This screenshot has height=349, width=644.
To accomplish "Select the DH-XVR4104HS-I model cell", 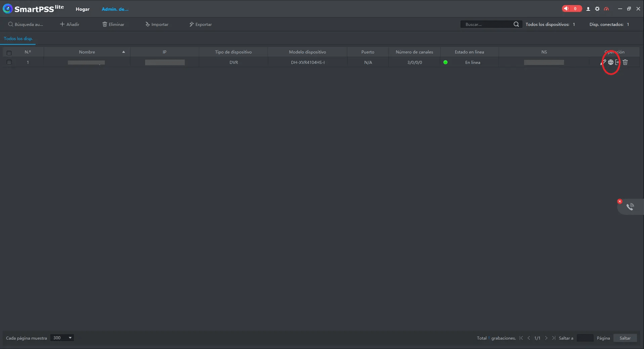I will click(x=308, y=62).
